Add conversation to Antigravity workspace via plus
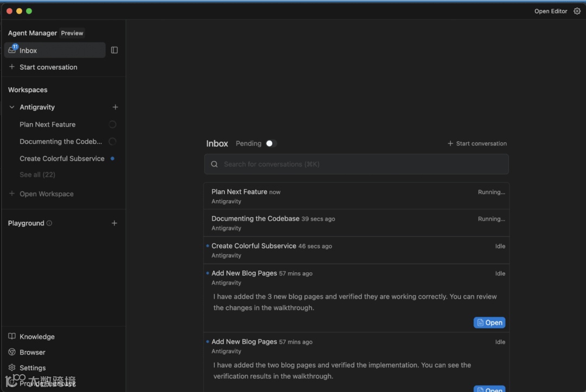 coord(115,107)
